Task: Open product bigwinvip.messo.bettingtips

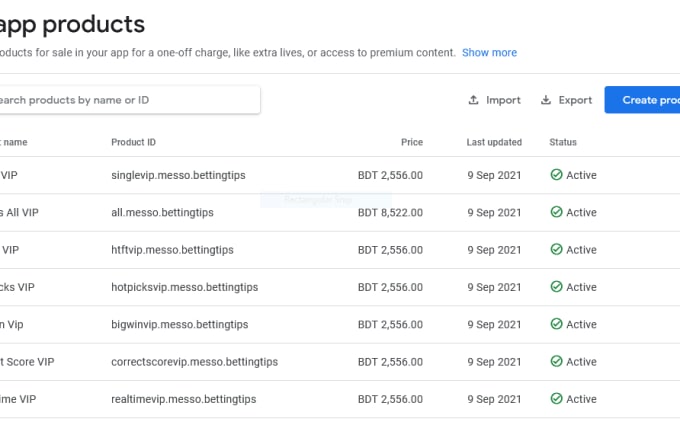Action: (x=180, y=324)
